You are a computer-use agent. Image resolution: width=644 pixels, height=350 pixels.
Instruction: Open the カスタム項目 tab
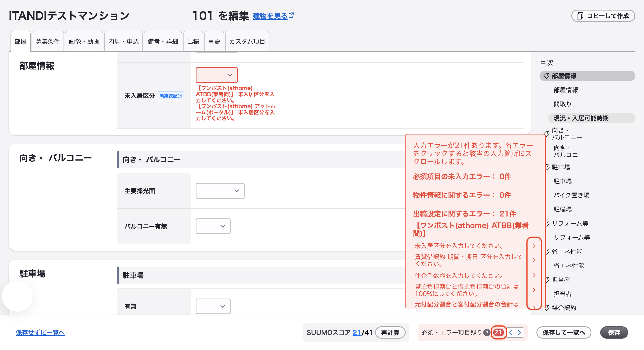(247, 41)
